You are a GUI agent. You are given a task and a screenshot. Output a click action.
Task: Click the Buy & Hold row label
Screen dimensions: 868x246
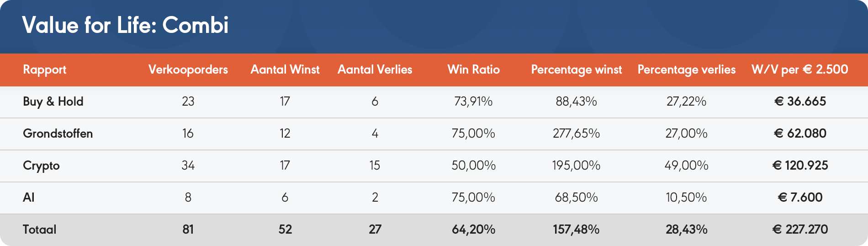[53, 102]
